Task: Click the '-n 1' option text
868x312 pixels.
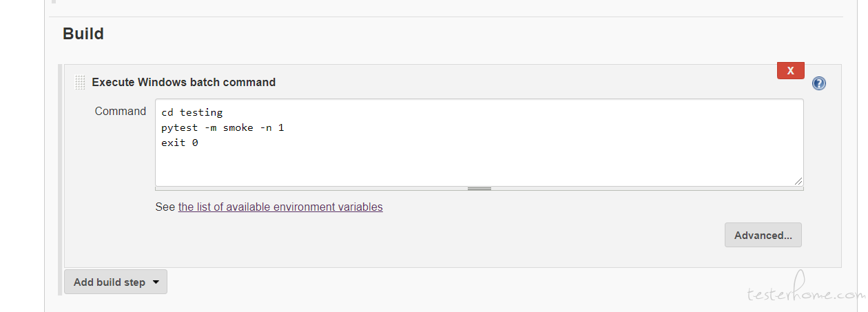Action: click(x=271, y=128)
